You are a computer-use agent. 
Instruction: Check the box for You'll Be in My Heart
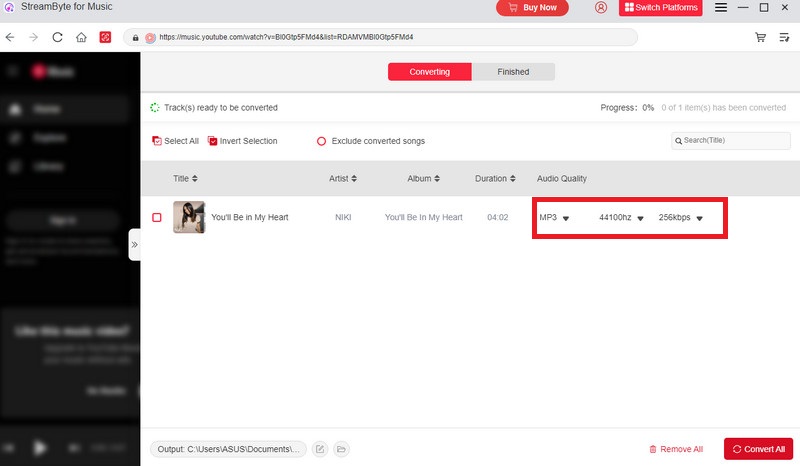(x=157, y=217)
